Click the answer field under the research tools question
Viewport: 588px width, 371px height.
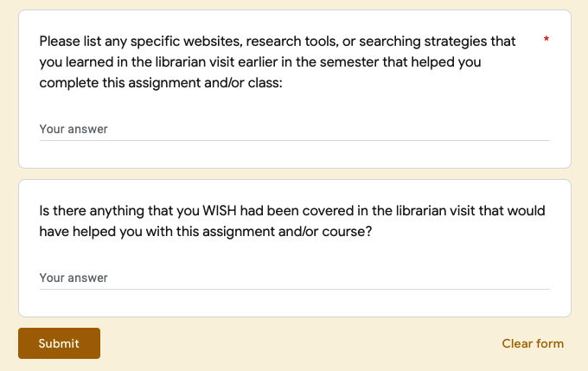[x=294, y=129]
